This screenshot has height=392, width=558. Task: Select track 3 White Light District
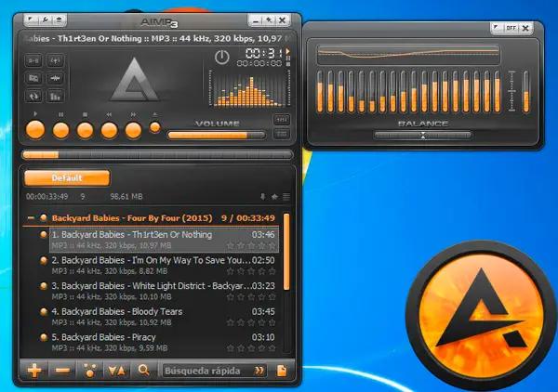pyautogui.click(x=164, y=291)
